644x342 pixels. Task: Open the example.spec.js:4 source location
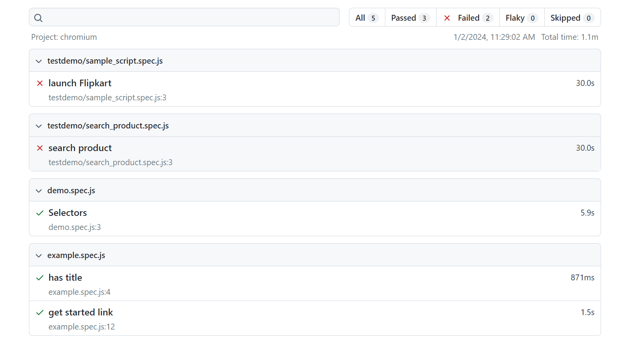click(79, 292)
